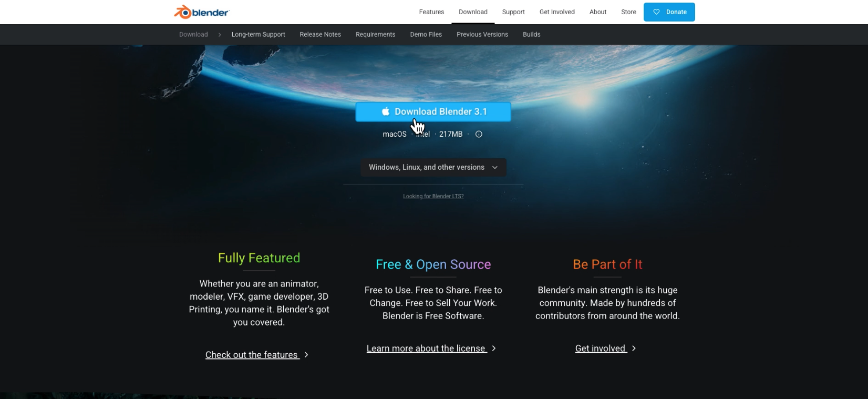Click the arrow next to Get involved link
Viewport: 868px width, 399px height.
tap(634, 349)
